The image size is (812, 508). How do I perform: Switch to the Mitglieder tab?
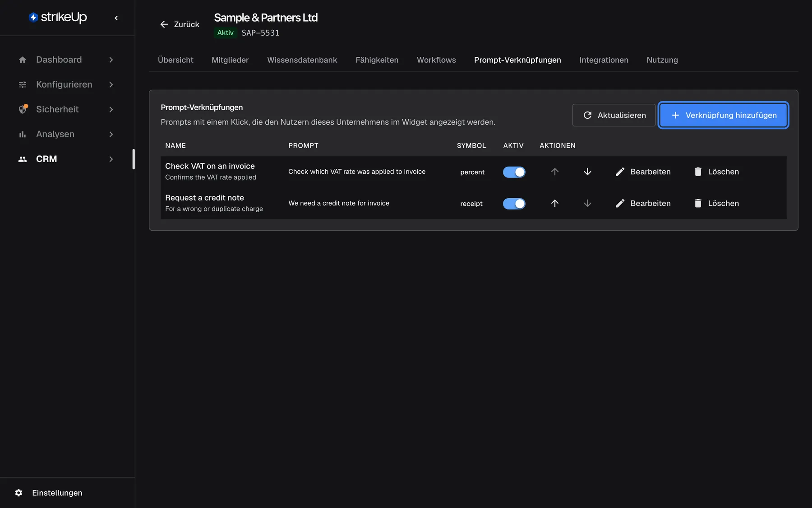[x=230, y=60]
